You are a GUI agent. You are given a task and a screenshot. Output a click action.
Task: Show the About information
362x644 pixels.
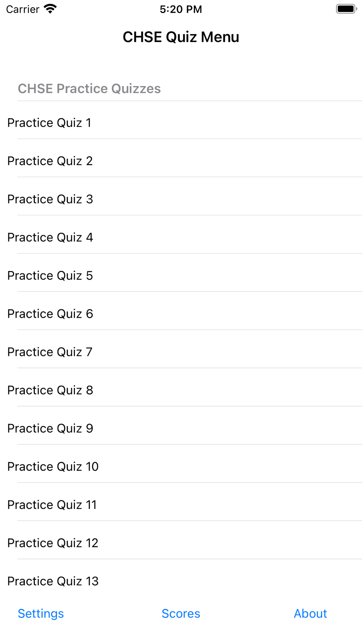click(310, 614)
